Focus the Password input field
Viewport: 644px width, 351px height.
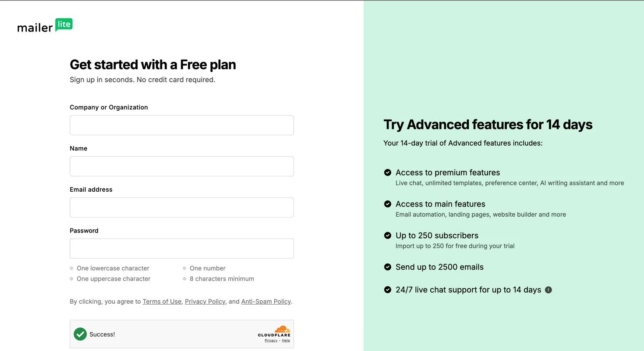[182, 249]
